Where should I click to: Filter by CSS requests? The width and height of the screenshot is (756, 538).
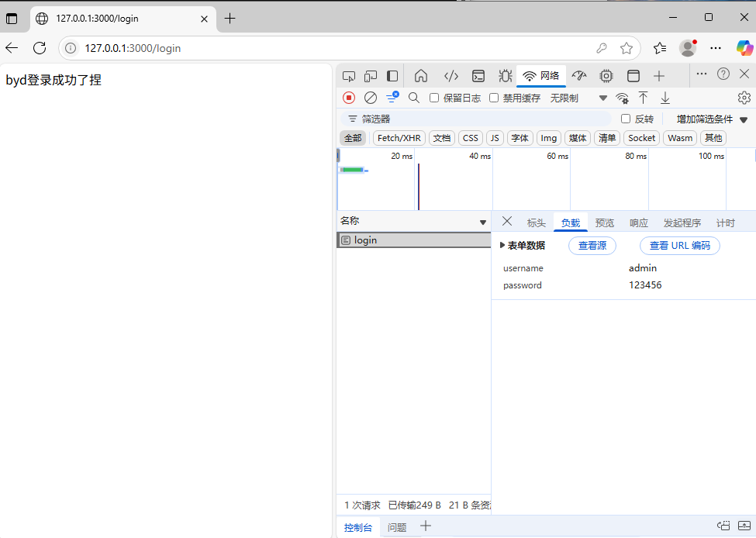pyautogui.click(x=470, y=138)
